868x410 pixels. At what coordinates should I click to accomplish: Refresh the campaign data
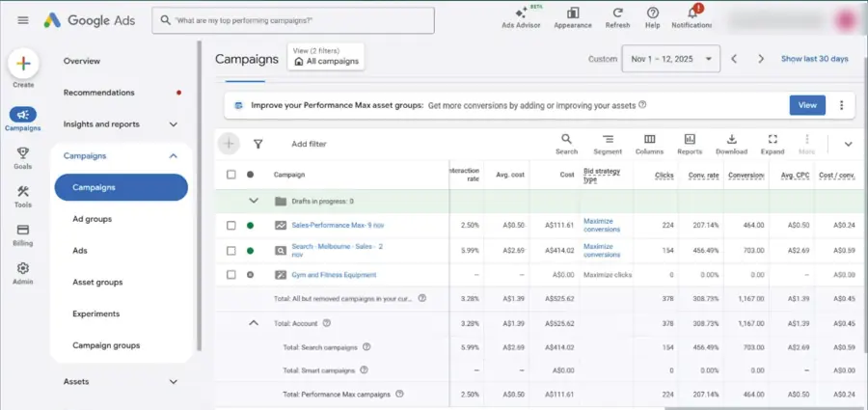(618, 17)
